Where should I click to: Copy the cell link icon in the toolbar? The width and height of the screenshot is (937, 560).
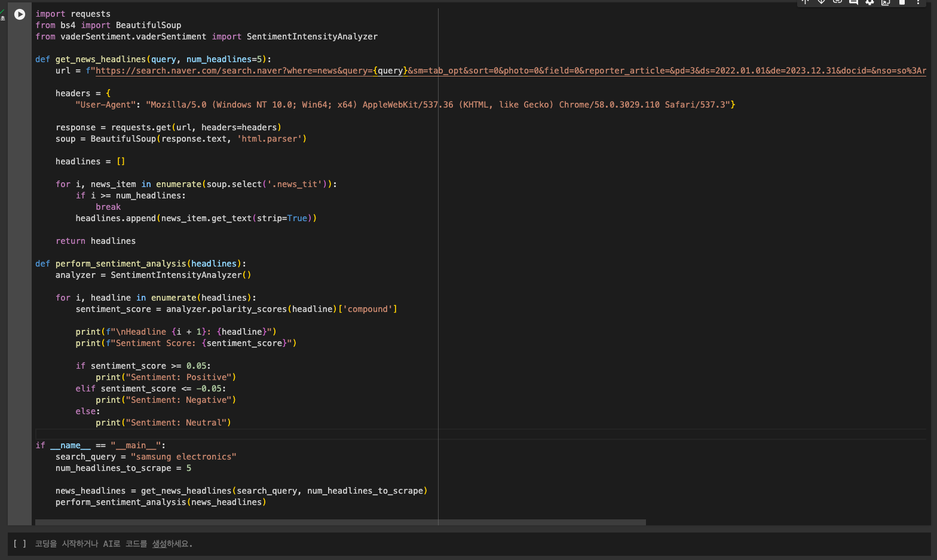837,2
